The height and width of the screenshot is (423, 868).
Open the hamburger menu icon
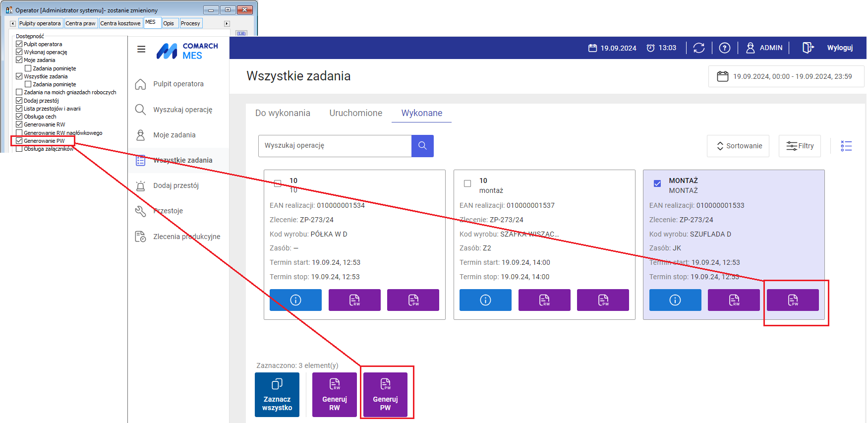(141, 49)
